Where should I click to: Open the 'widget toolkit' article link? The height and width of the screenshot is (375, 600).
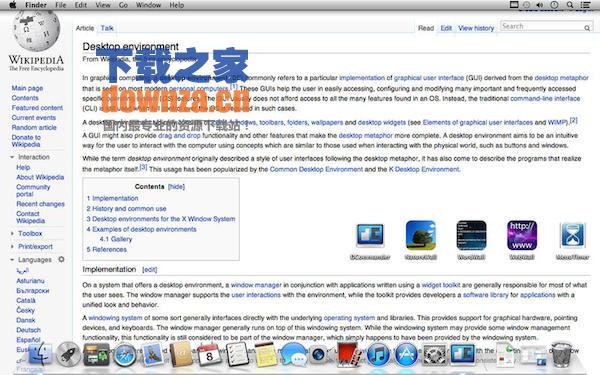441,285
